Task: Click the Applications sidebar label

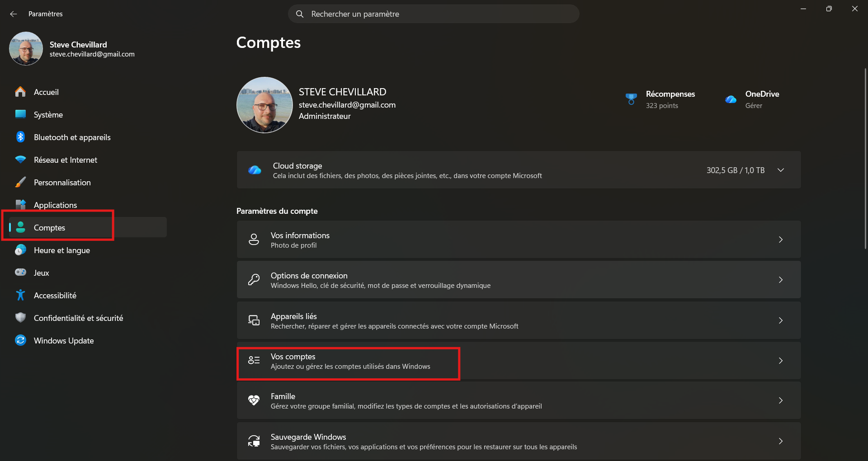Action: tap(56, 205)
